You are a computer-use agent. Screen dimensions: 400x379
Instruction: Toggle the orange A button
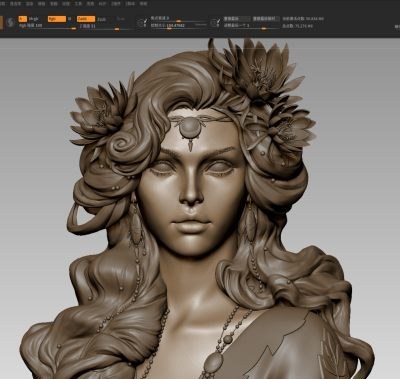23,19
